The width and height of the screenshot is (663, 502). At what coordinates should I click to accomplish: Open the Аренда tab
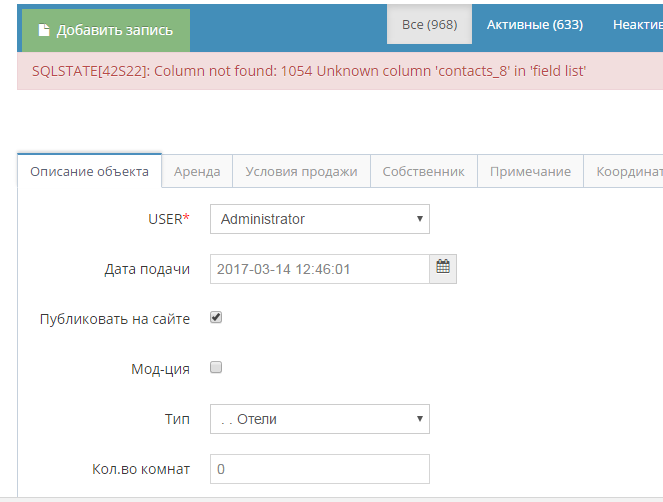[197, 172]
